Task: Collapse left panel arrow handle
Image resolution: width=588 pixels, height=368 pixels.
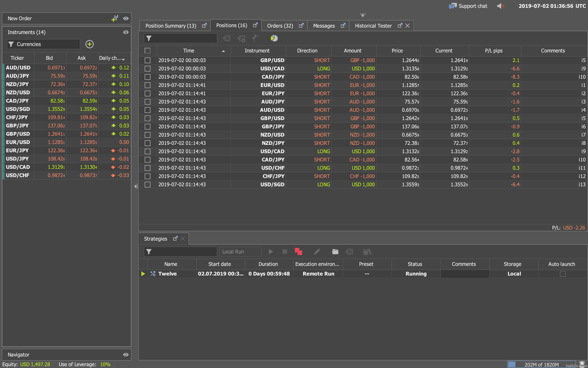Action: point(136,186)
